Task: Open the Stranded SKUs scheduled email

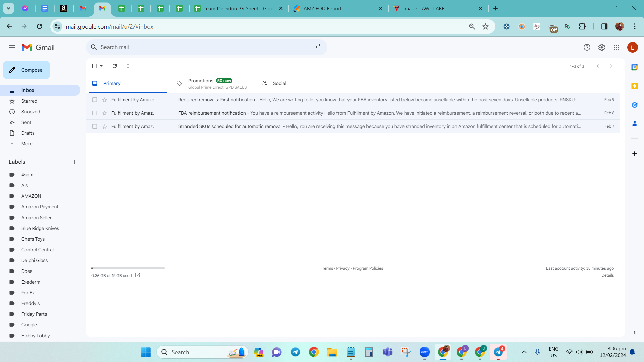Action: pyautogui.click(x=353, y=126)
